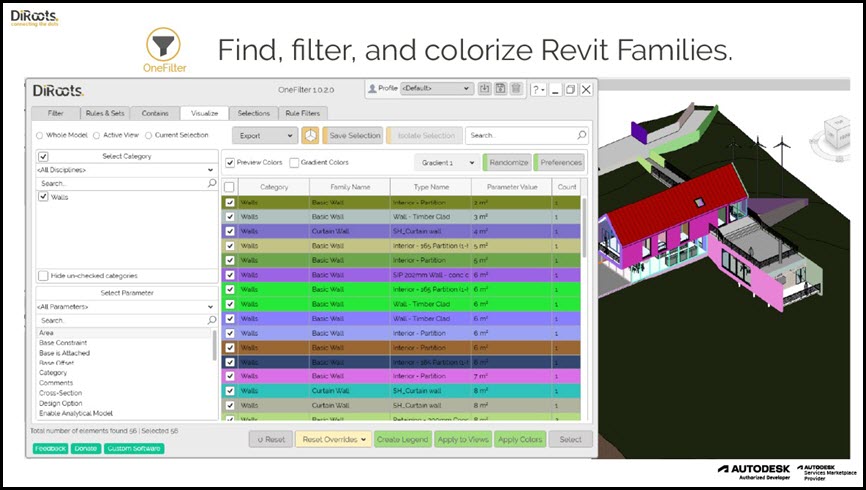Click the Wall - Timber Clad 3 m² cell

(x=430, y=217)
